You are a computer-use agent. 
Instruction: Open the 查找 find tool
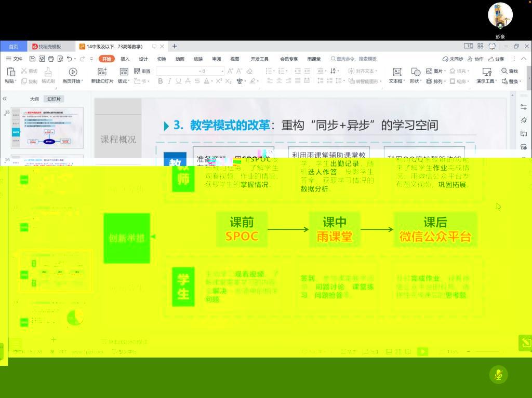pos(510,71)
